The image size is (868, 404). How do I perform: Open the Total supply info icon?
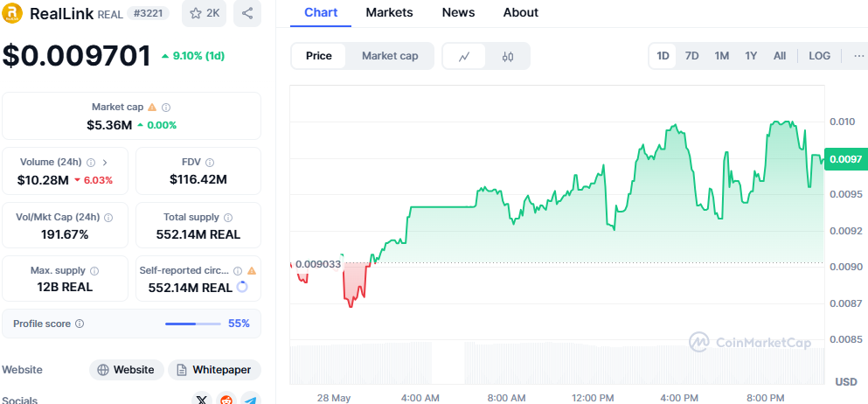[x=228, y=218]
